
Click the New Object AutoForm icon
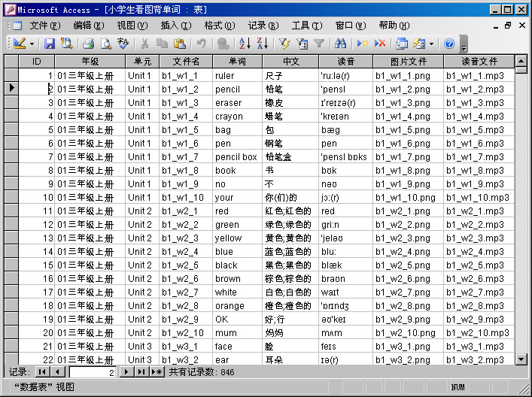click(419, 44)
